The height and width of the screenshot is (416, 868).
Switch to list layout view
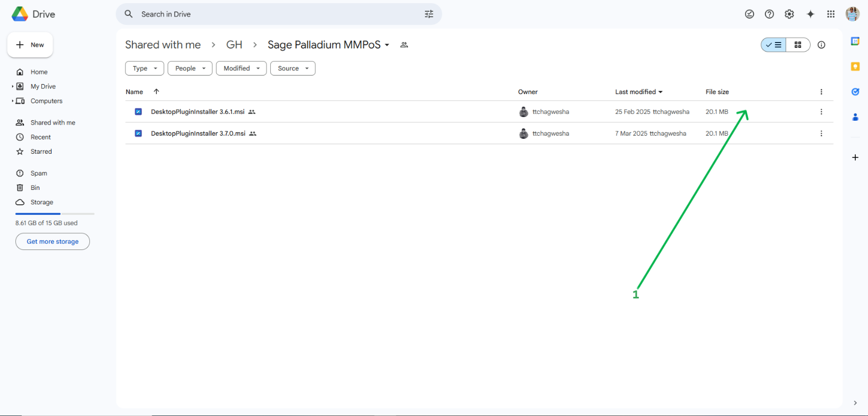click(x=774, y=45)
